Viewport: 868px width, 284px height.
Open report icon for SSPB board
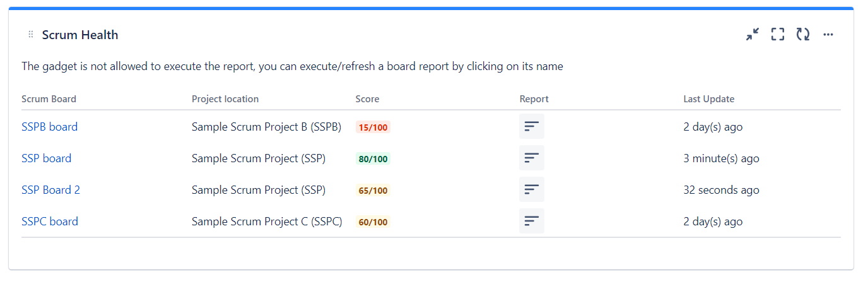click(x=532, y=126)
